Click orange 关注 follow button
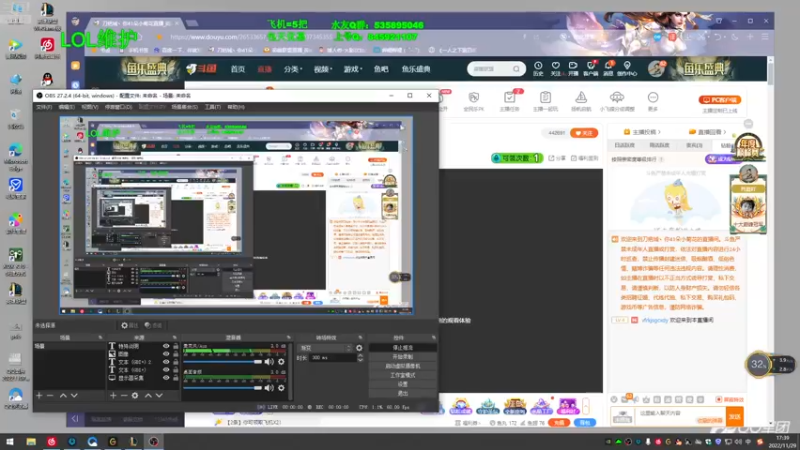 tap(584, 133)
